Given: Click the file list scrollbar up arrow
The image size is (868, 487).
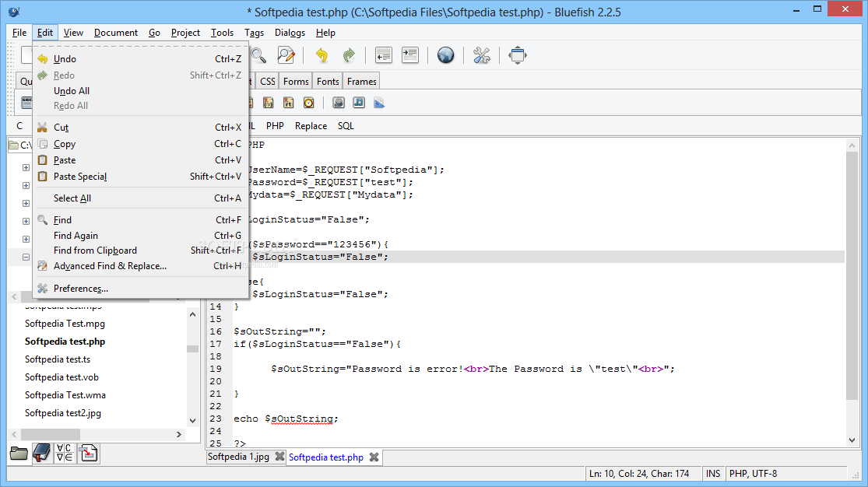Looking at the screenshot, I should click(x=192, y=314).
